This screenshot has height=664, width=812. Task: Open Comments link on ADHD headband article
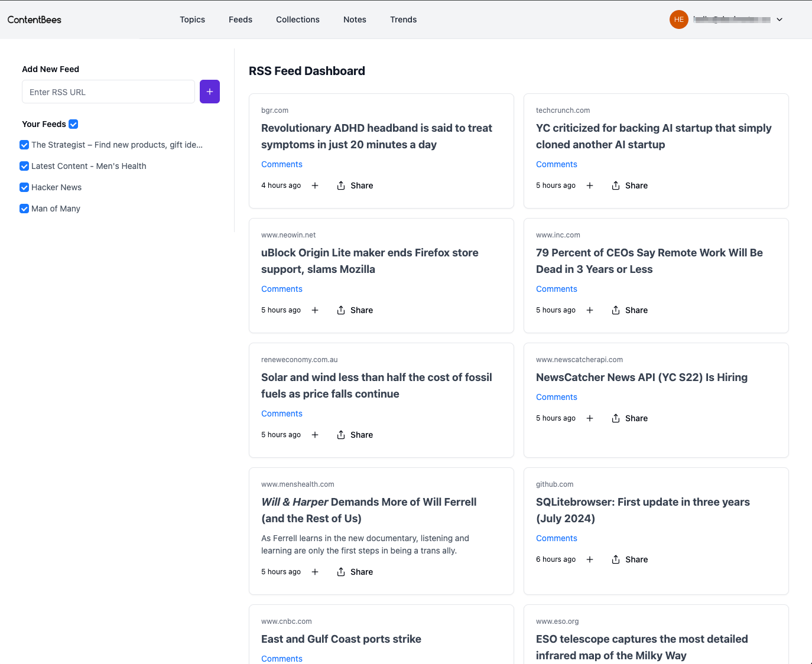coord(282,164)
